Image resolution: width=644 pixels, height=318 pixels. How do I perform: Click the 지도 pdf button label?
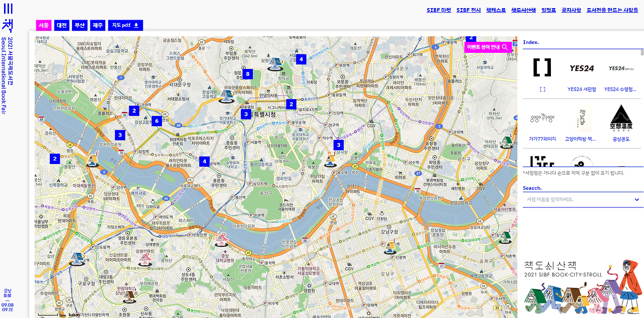pyautogui.click(x=121, y=25)
